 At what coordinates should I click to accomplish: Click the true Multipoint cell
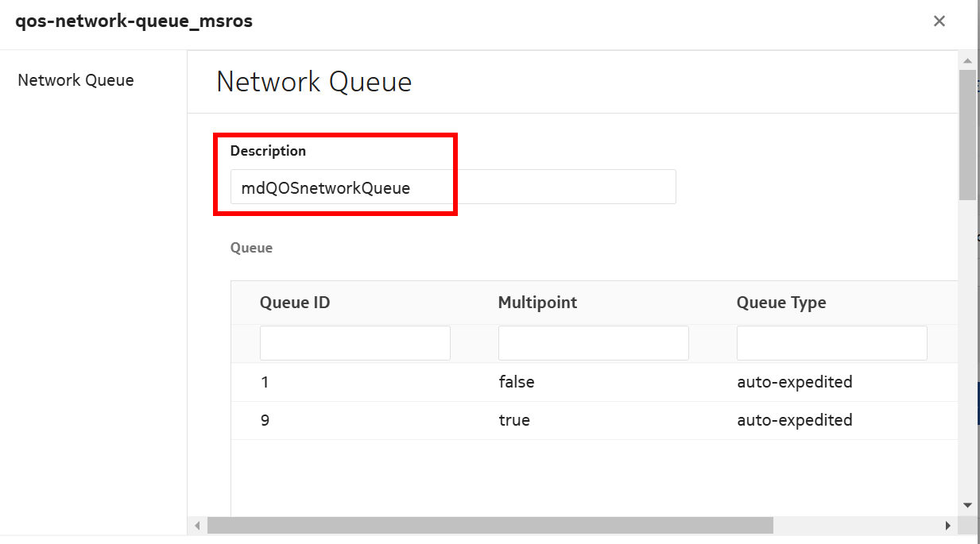[x=513, y=420]
